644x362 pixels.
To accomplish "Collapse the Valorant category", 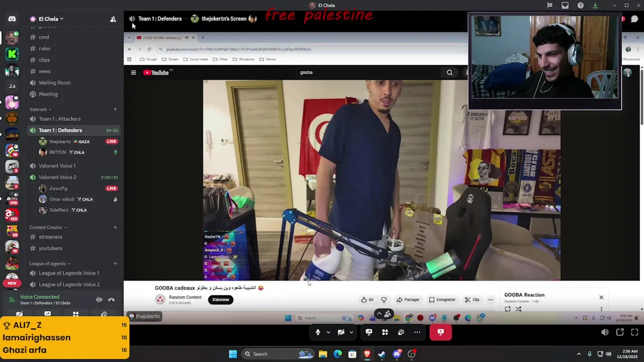I will pos(40,109).
